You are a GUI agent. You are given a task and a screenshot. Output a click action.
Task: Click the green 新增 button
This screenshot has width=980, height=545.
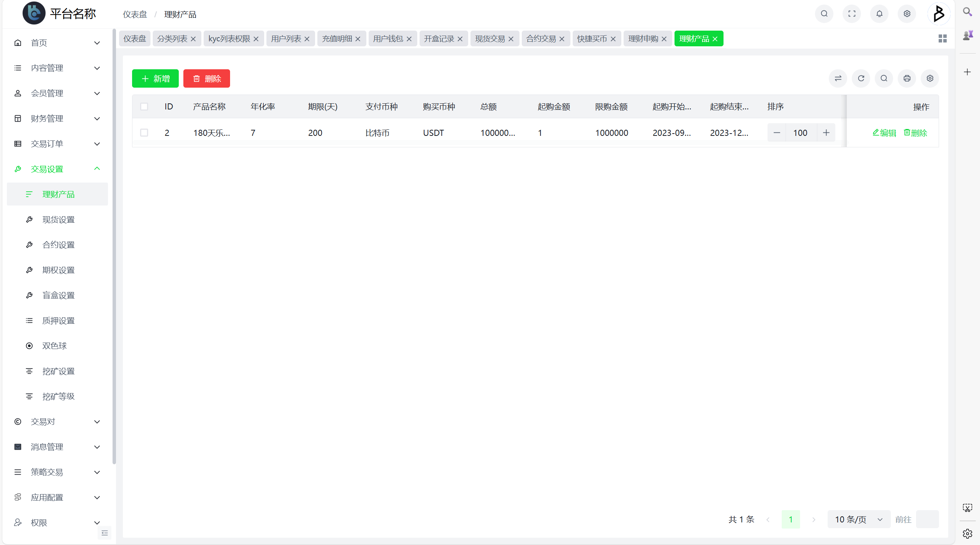pyautogui.click(x=155, y=78)
